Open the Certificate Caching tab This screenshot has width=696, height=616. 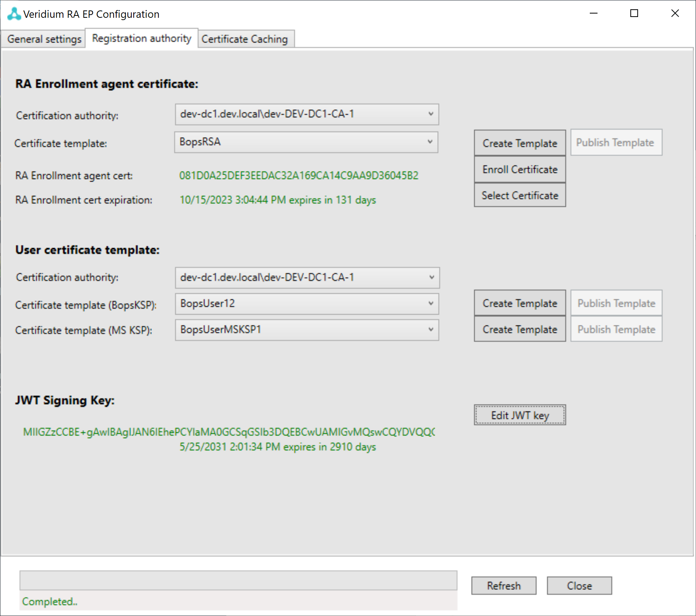click(244, 39)
